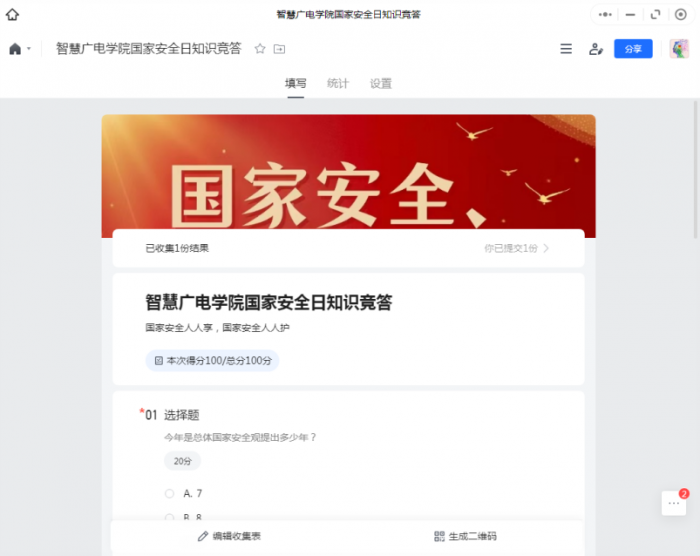Click 生成二维码 button
Screen dimensions: 700x556
[x=465, y=536]
